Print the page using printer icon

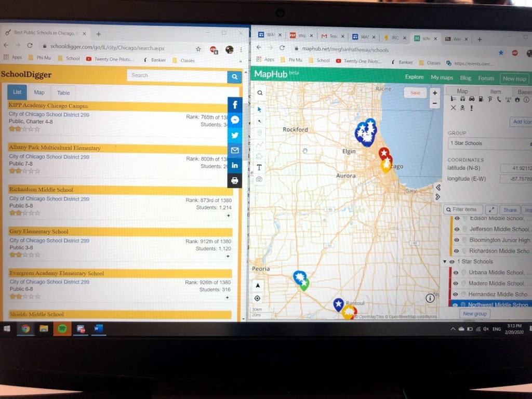pos(235,180)
